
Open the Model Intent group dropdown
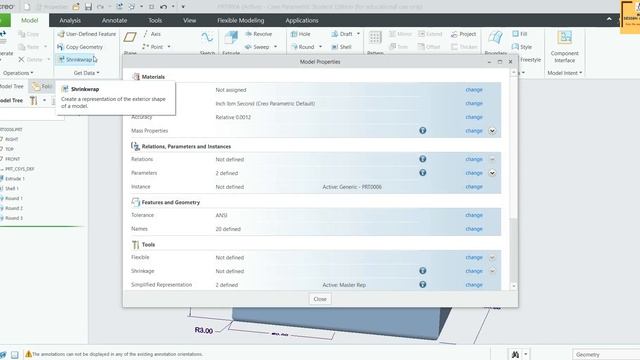[564, 73]
